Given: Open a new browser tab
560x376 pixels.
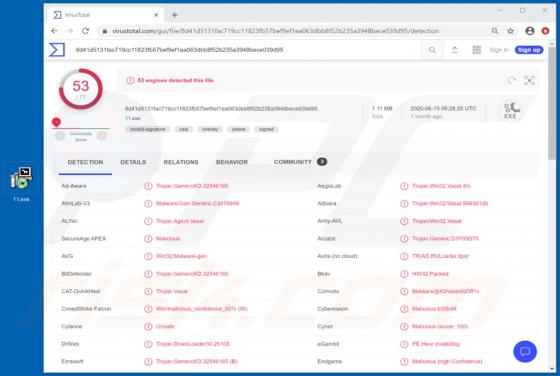Looking at the screenshot, I should [174, 15].
